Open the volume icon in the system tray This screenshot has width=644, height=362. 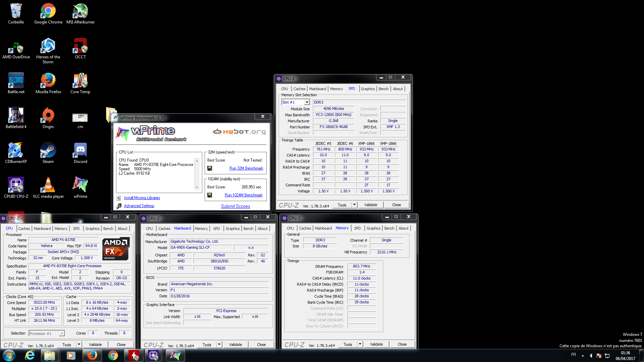pos(591,356)
